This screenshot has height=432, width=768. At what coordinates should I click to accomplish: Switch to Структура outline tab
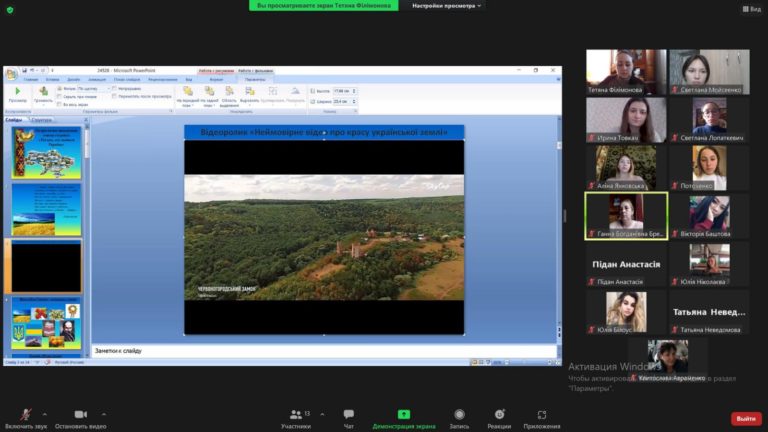(43, 120)
